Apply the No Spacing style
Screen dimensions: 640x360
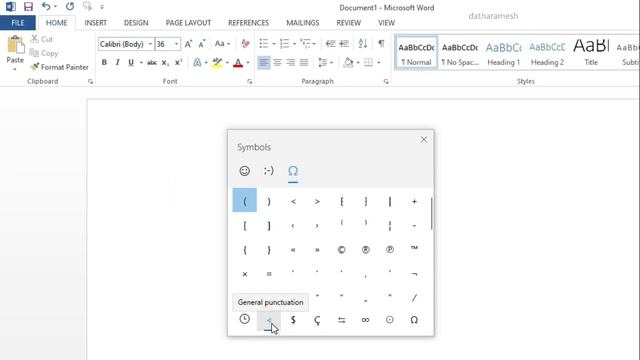460,52
